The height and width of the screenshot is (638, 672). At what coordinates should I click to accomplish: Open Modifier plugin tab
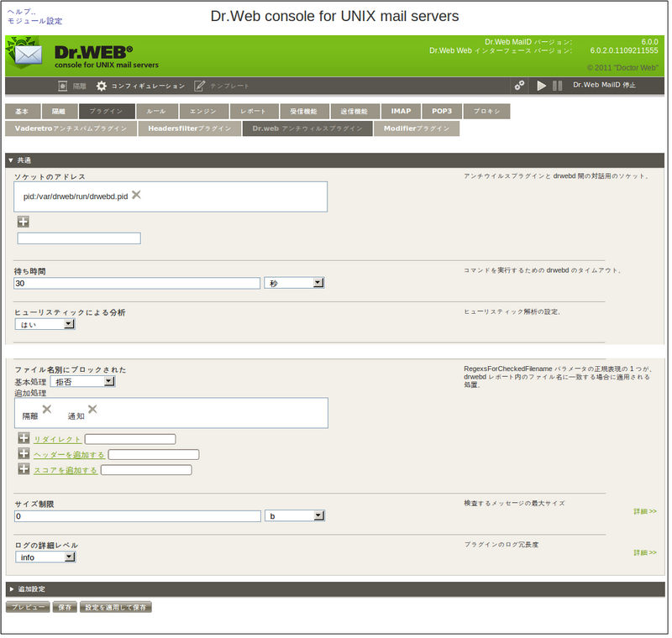click(x=417, y=128)
